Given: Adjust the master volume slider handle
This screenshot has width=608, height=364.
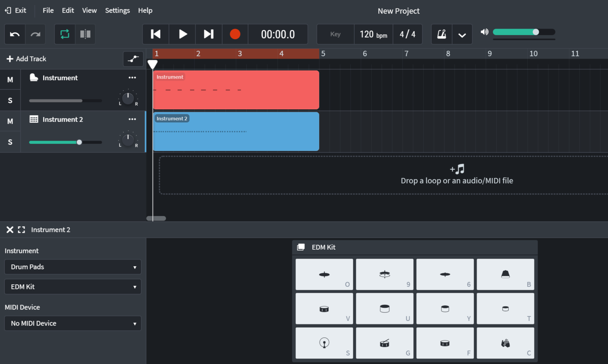Looking at the screenshot, I should 536,32.
